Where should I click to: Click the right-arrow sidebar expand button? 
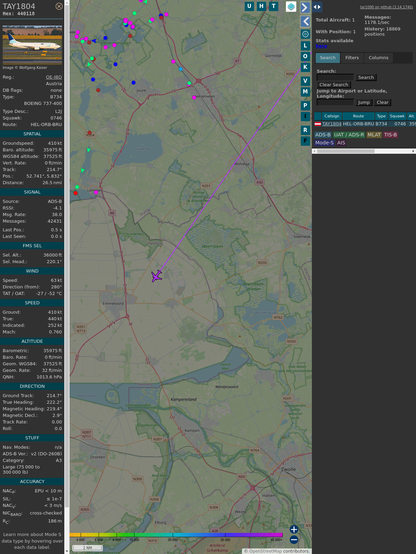[x=305, y=7]
